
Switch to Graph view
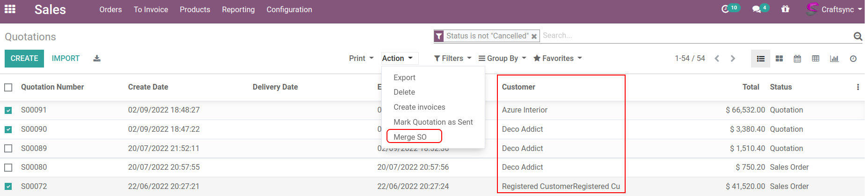(834, 59)
